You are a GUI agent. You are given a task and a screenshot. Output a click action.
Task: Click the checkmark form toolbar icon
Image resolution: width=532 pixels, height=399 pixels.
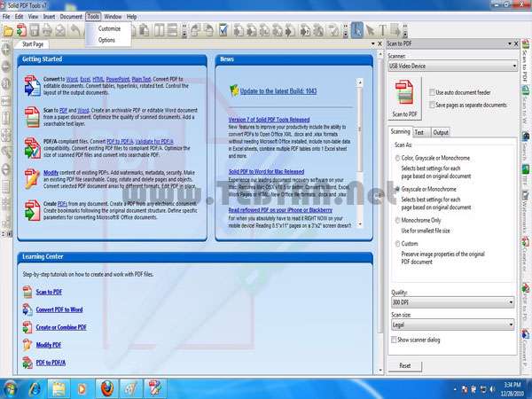pos(223,30)
